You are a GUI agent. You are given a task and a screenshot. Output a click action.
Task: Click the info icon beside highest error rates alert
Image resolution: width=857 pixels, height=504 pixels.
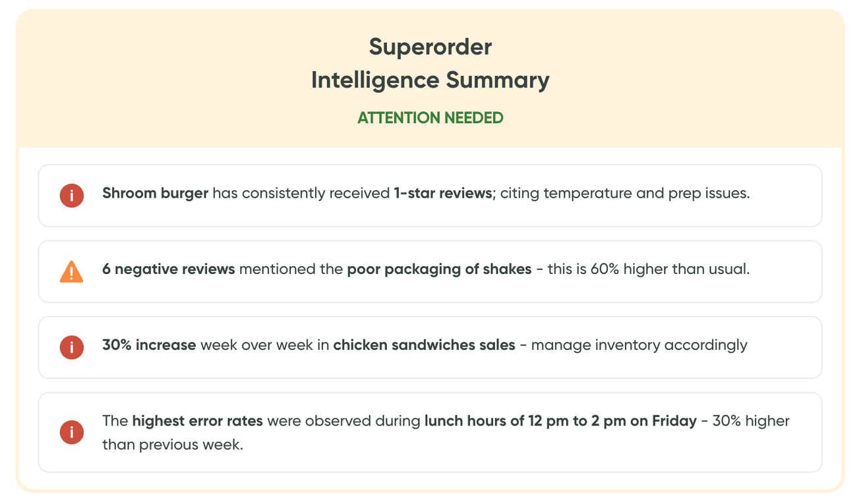coord(72,432)
